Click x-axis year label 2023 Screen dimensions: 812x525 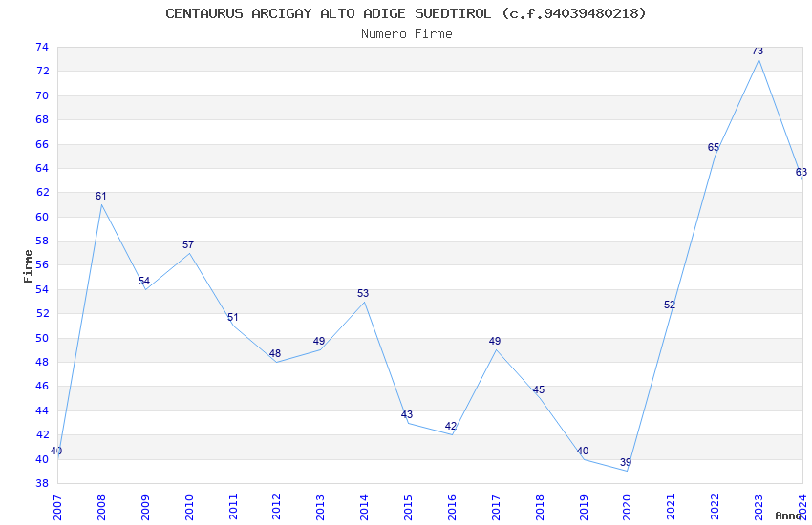point(759,508)
